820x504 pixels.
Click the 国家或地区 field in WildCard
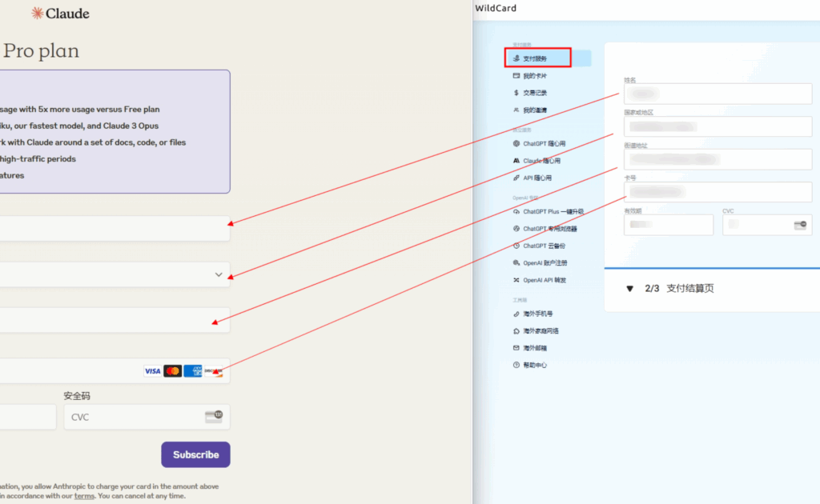[x=718, y=126]
